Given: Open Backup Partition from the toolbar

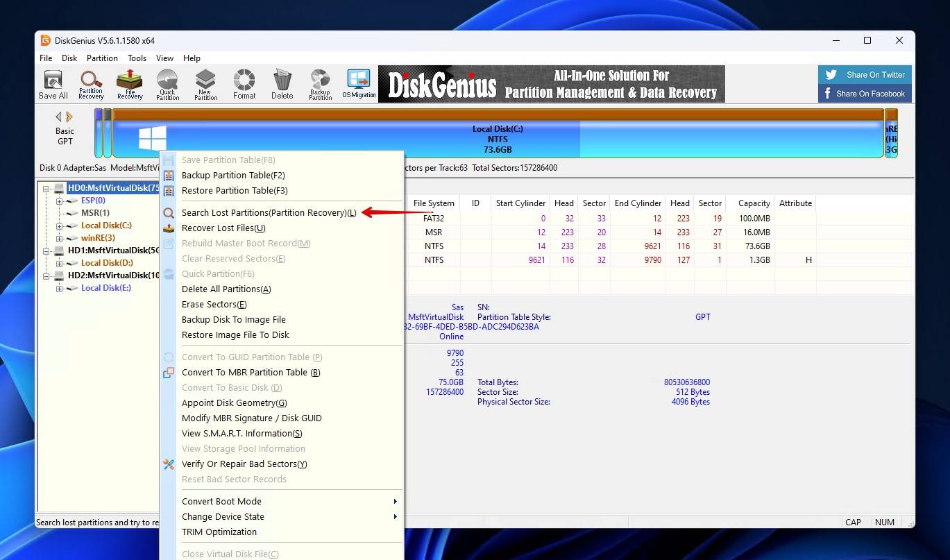Looking at the screenshot, I should pyautogui.click(x=320, y=85).
